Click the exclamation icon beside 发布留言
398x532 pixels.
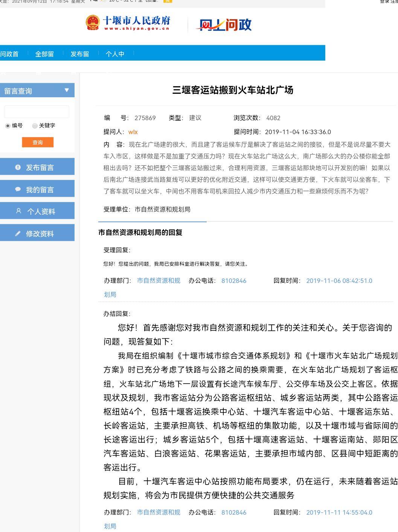click(x=18, y=167)
